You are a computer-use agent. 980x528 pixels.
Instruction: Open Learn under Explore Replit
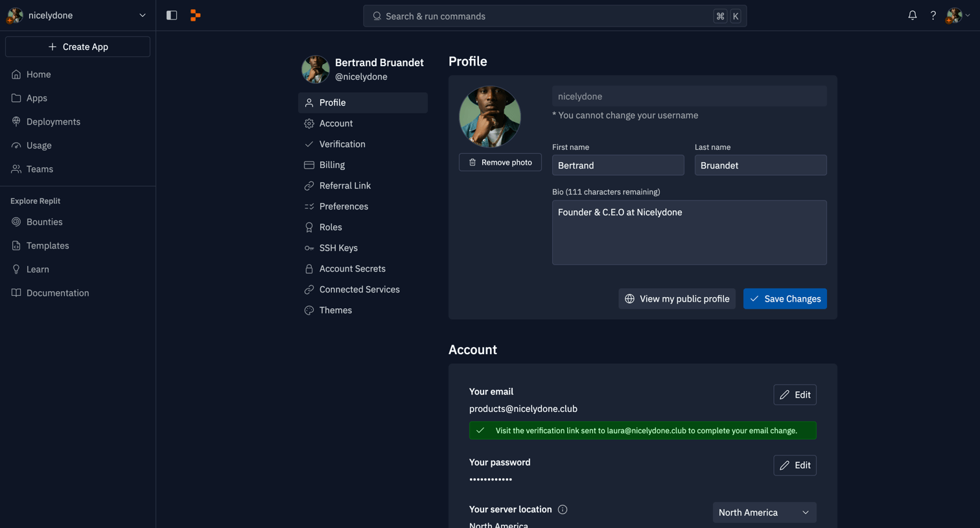78,269
